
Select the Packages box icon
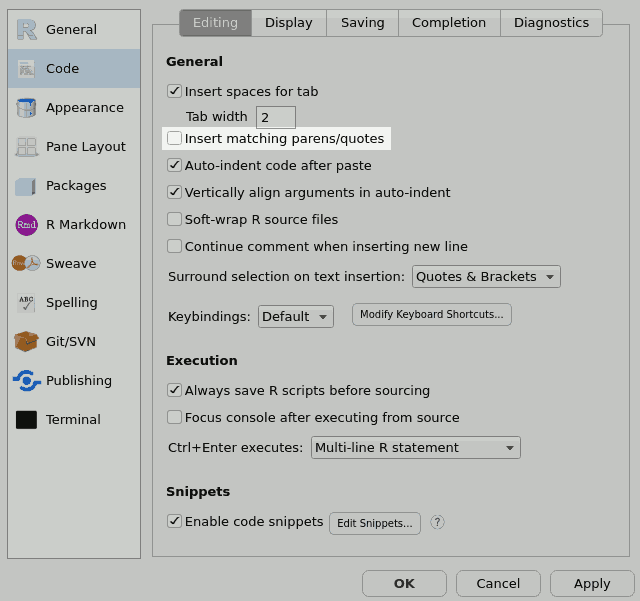(27, 186)
